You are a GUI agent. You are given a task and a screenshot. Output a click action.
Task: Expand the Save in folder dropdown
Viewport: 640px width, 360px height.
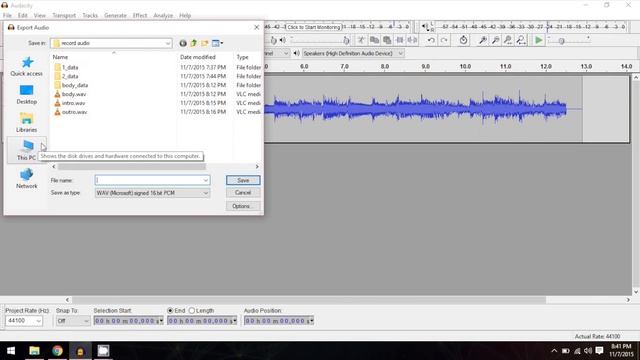point(168,43)
